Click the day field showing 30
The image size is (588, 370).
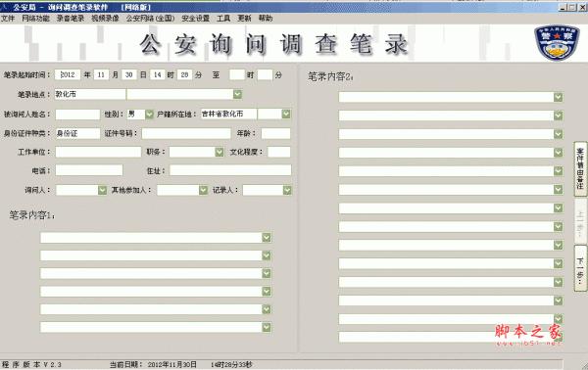129,75
